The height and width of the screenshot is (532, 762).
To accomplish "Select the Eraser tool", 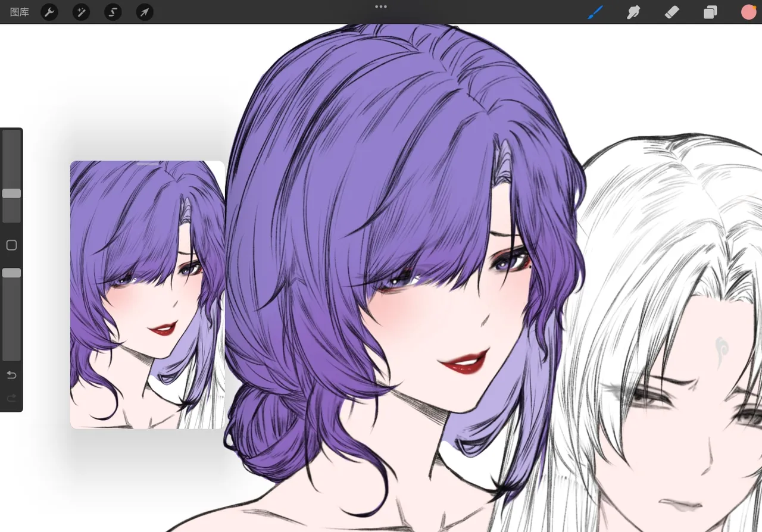I will (672, 12).
